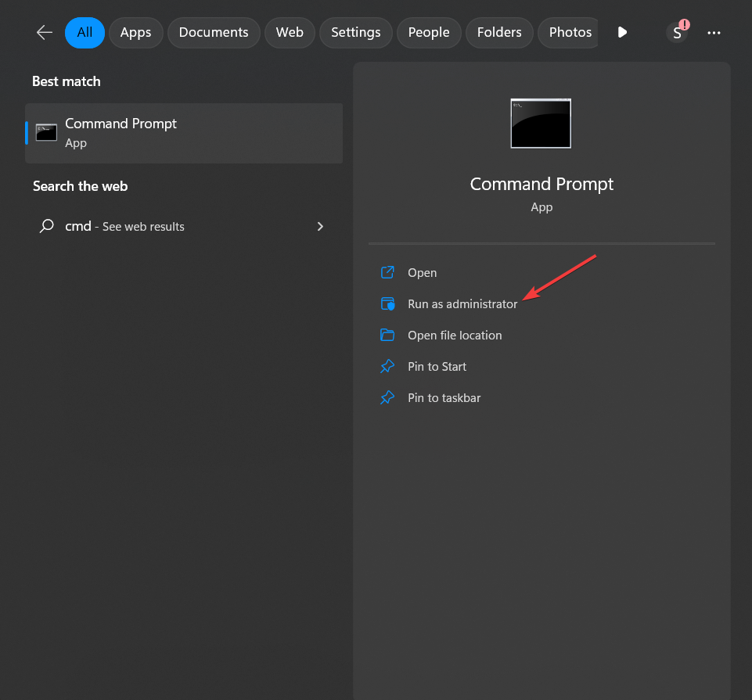The image size is (752, 700).
Task: Switch to the Web filter tab
Action: coord(290,33)
